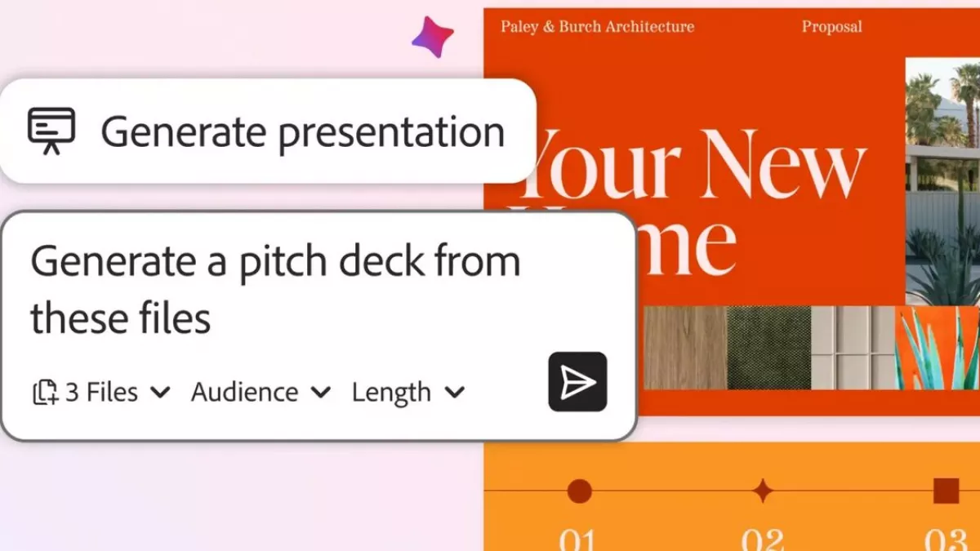Click the gradient sparkle star icon

432,37
